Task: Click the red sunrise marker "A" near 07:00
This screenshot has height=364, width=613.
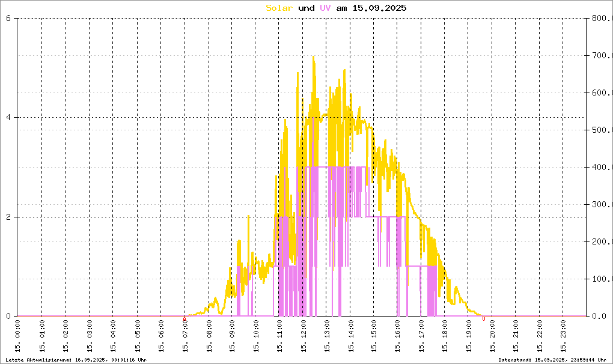Action: [185, 319]
